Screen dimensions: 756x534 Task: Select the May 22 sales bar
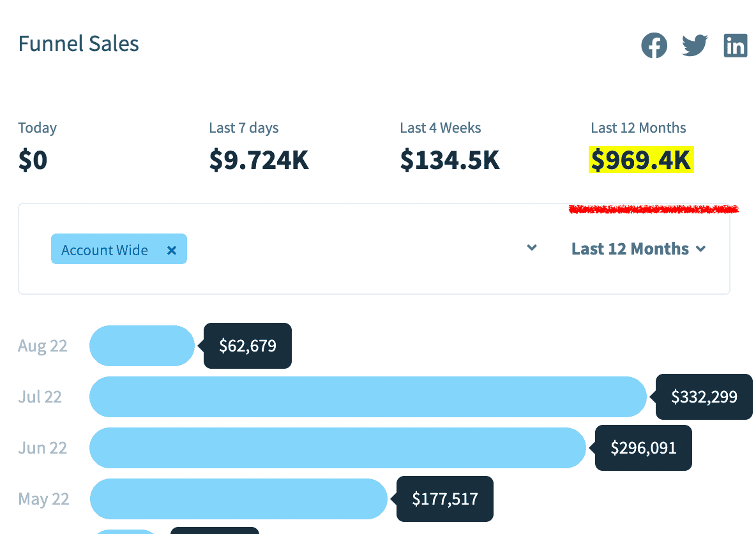238,499
